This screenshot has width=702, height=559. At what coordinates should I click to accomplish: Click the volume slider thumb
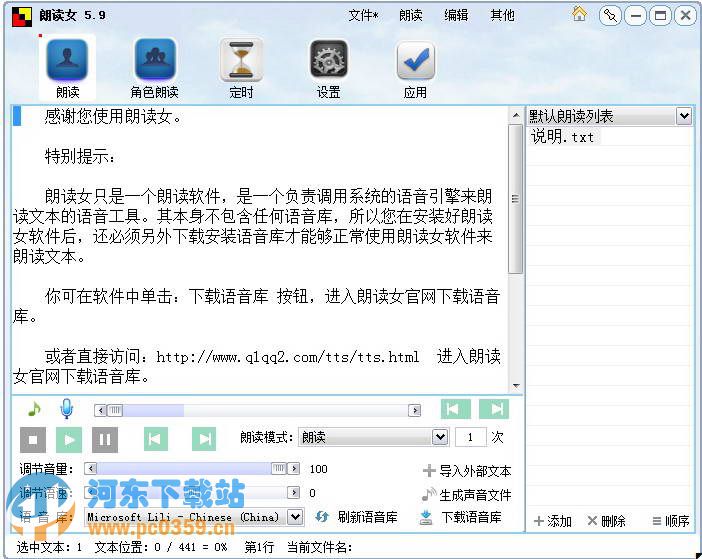278,469
